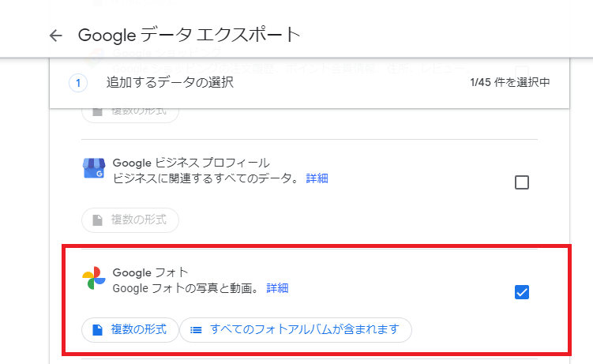
Task: Click the blue file icon under Google フォト
Action: pos(98,329)
